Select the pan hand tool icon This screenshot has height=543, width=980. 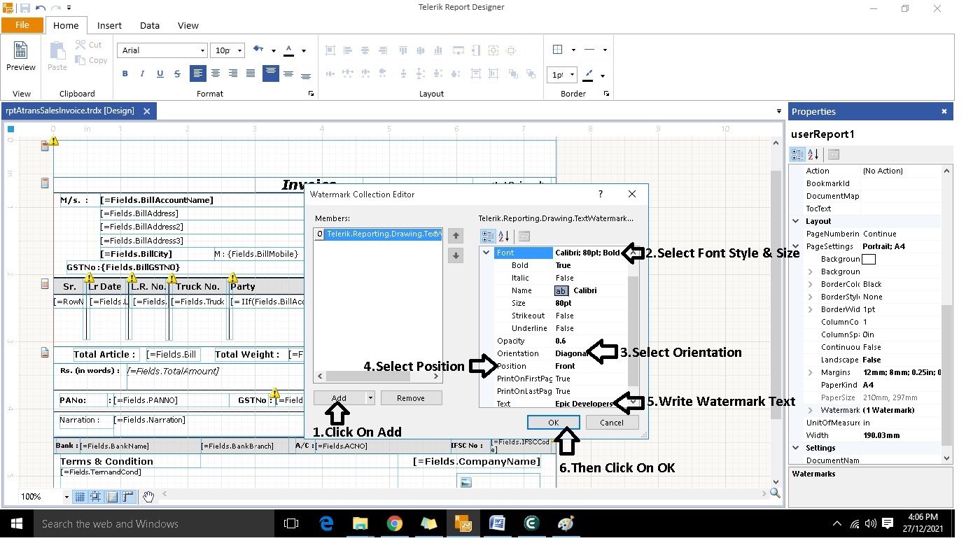click(x=148, y=497)
